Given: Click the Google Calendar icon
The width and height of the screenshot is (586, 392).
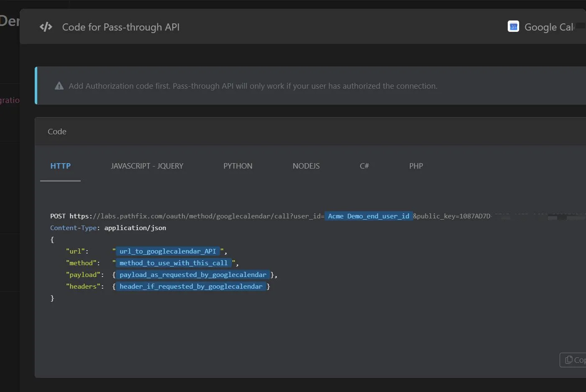Looking at the screenshot, I should click(x=513, y=27).
